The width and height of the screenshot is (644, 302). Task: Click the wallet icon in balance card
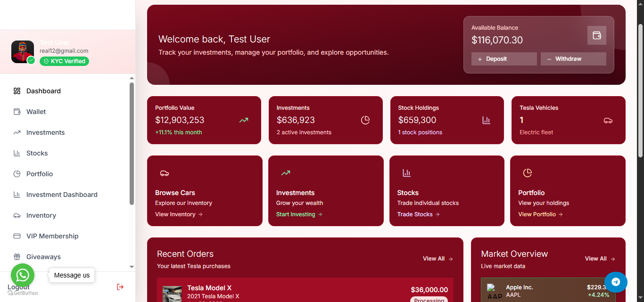[x=596, y=35]
